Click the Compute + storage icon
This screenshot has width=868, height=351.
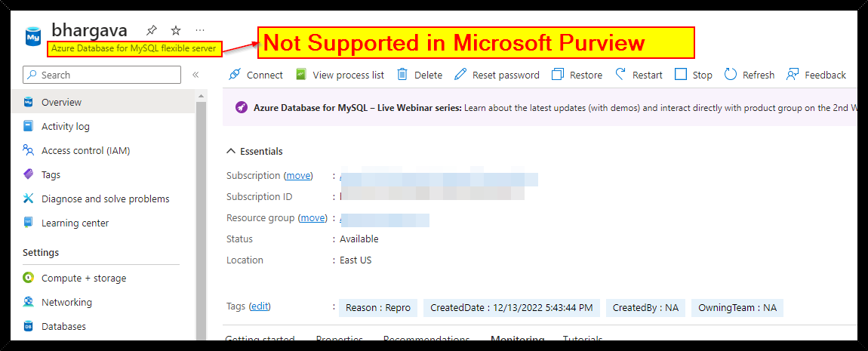[x=28, y=278]
